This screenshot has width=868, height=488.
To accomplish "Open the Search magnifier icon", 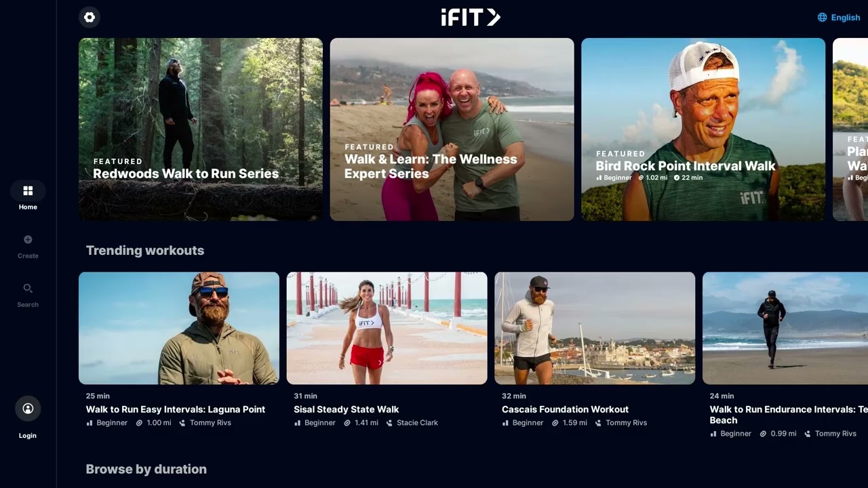I will point(28,288).
